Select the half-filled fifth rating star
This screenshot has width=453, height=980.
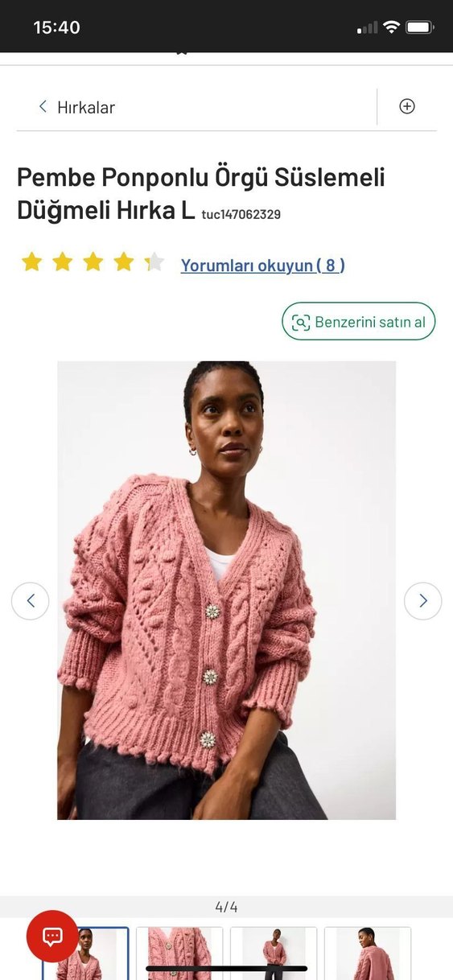154,262
